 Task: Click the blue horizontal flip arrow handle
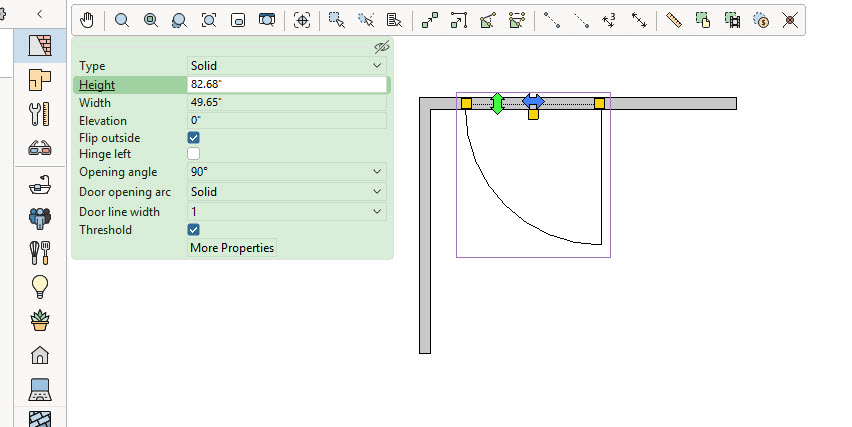coord(533,101)
